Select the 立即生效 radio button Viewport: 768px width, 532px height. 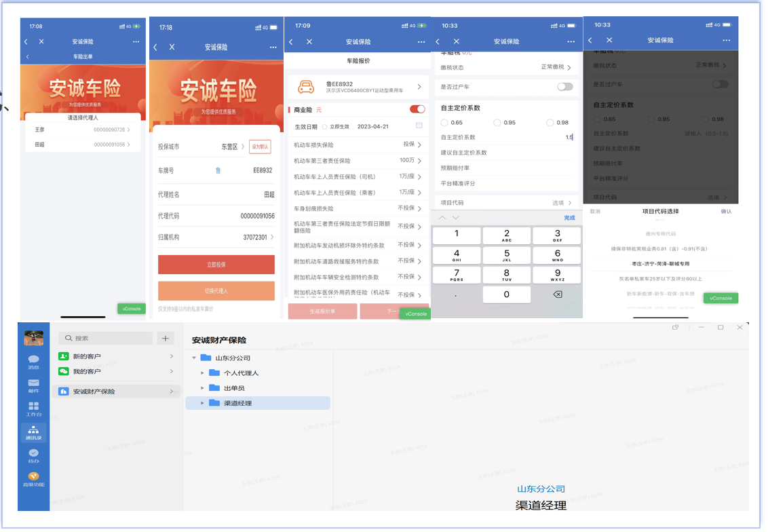[325, 127]
